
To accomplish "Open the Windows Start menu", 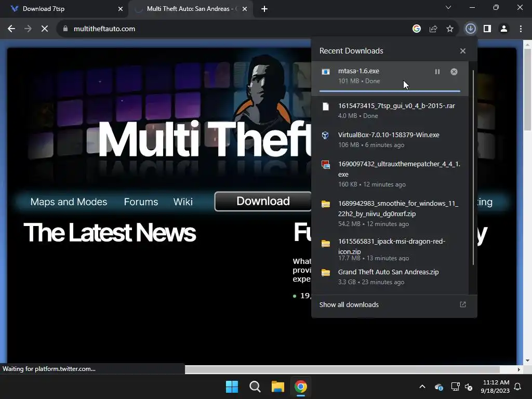I will [x=232, y=387].
